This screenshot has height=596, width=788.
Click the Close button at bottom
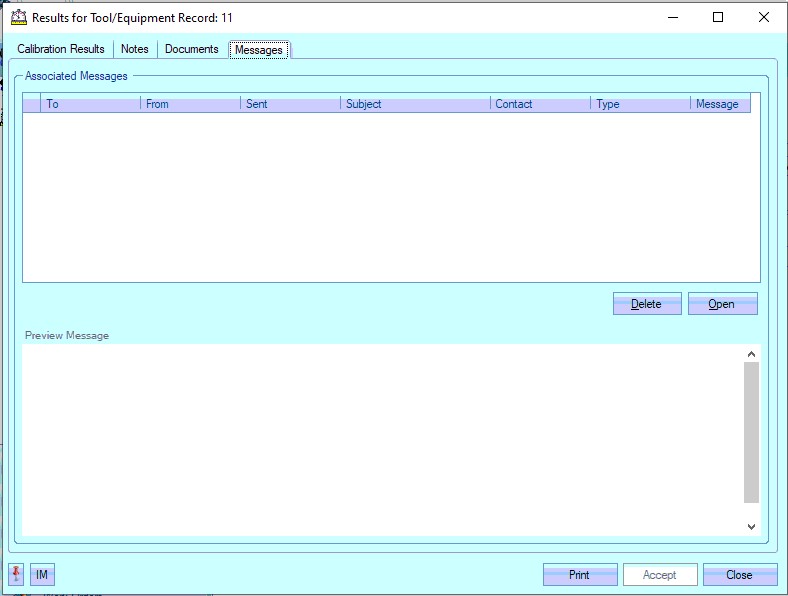739,575
